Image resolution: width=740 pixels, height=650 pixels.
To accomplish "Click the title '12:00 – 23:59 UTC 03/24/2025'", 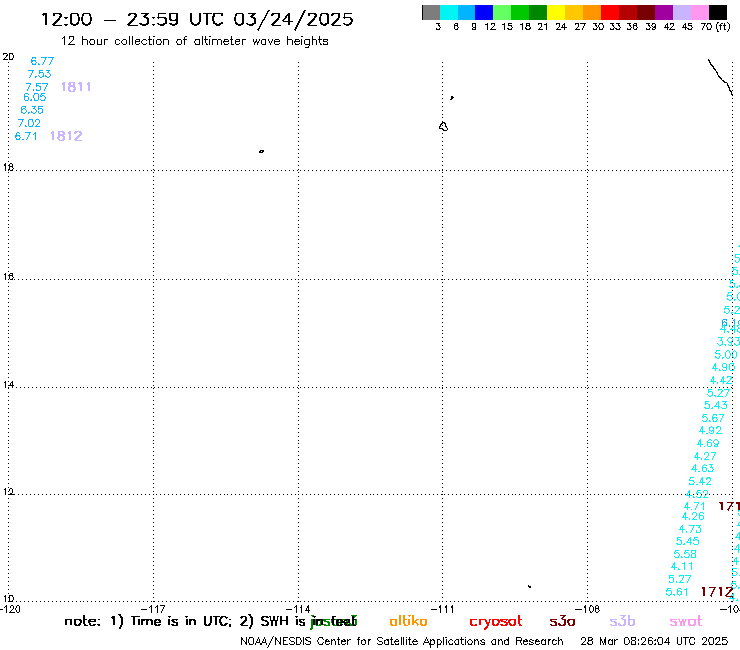I will (x=197, y=20).
